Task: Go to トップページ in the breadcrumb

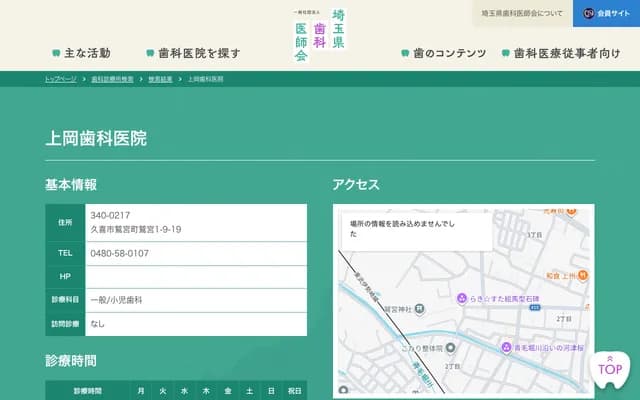Action: point(60,79)
